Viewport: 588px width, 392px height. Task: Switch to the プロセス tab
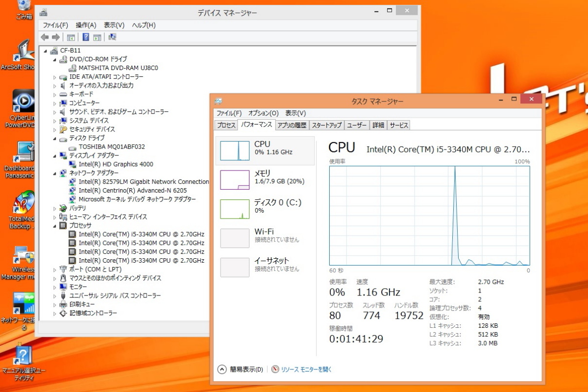click(226, 125)
